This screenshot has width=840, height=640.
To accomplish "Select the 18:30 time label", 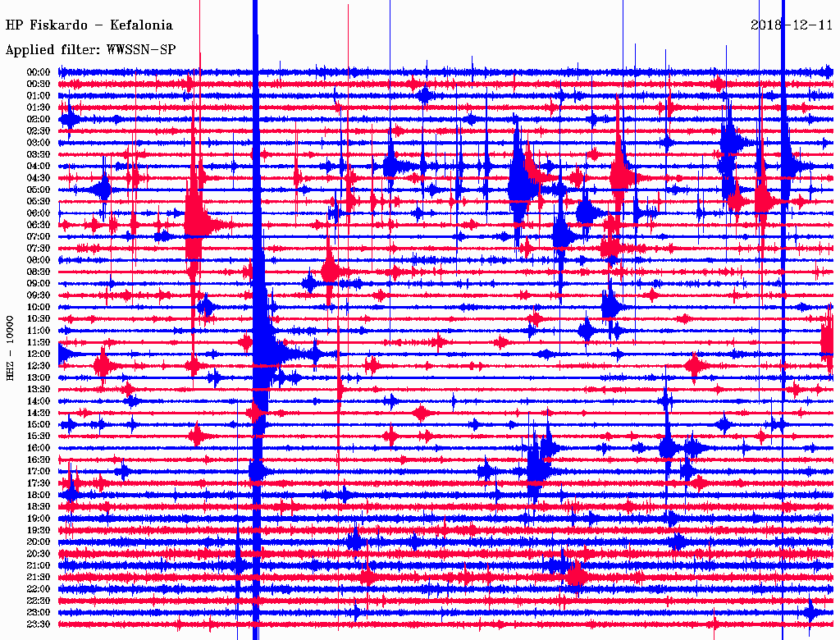I will 39,506.
